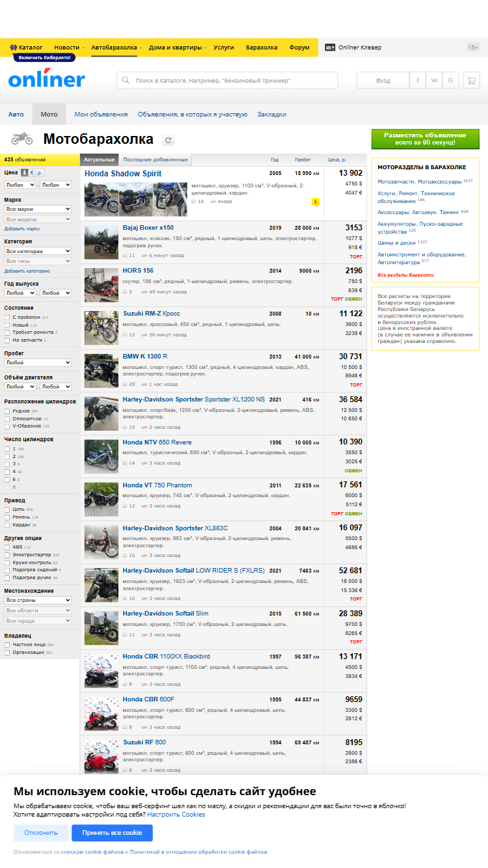Viewport: 488px width, 868px height.
Task: Open the Шины и диски link
Action: point(398,242)
